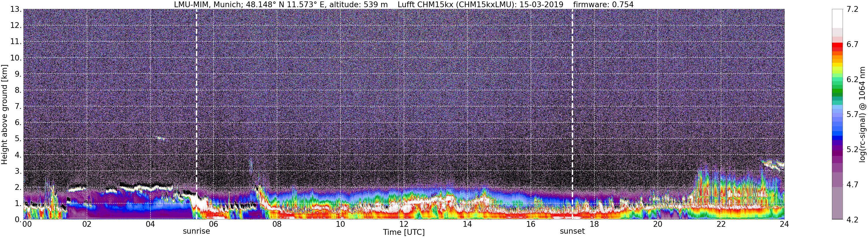
Task: Click the x-axis tick label '10'
Action: click(x=340, y=224)
